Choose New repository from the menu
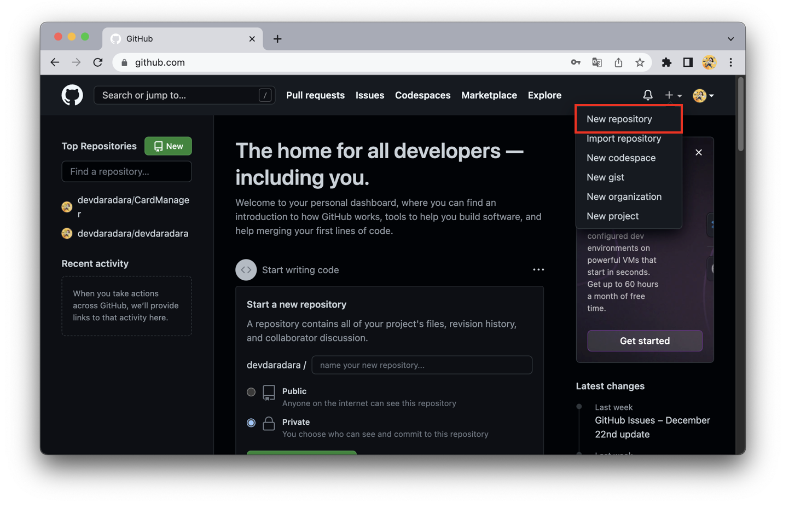Image resolution: width=812 pixels, height=508 pixels. click(x=629, y=119)
